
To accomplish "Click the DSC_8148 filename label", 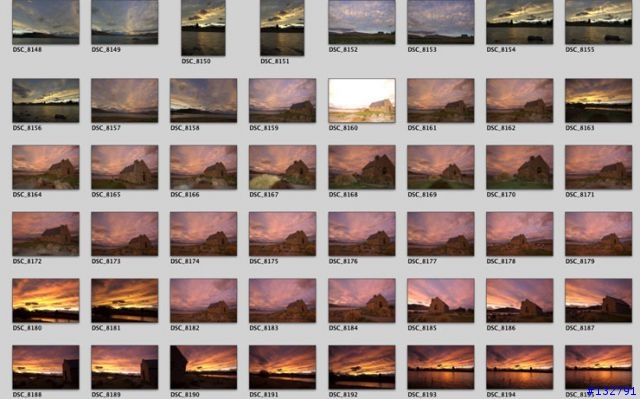I will point(27,49).
